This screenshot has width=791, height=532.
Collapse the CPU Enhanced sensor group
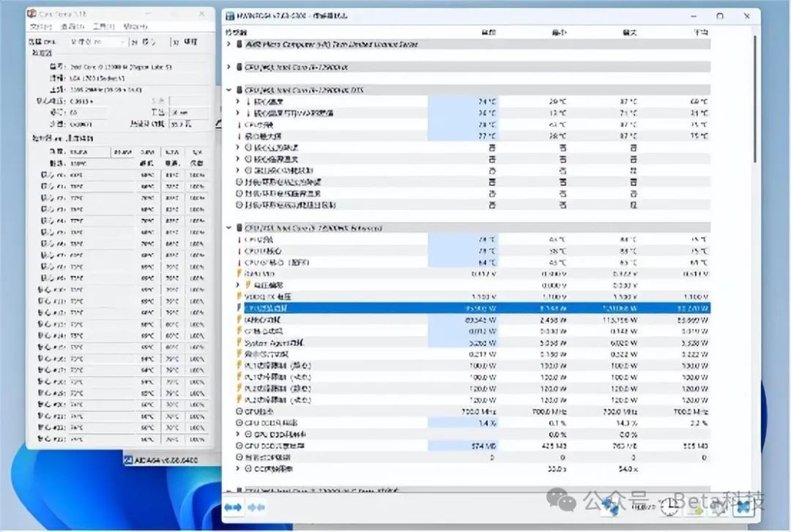click(229, 228)
